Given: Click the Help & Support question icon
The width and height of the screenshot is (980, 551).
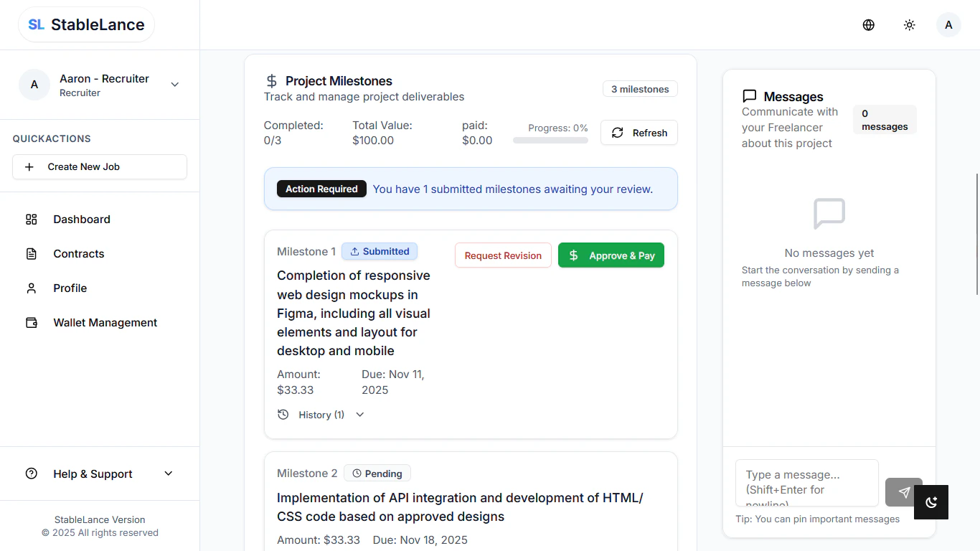Looking at the screenshot, I should click(31, 474).
